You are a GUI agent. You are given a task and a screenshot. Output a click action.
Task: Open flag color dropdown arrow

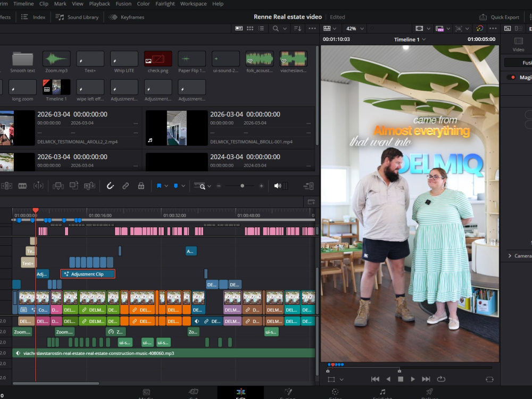point(166,186)
